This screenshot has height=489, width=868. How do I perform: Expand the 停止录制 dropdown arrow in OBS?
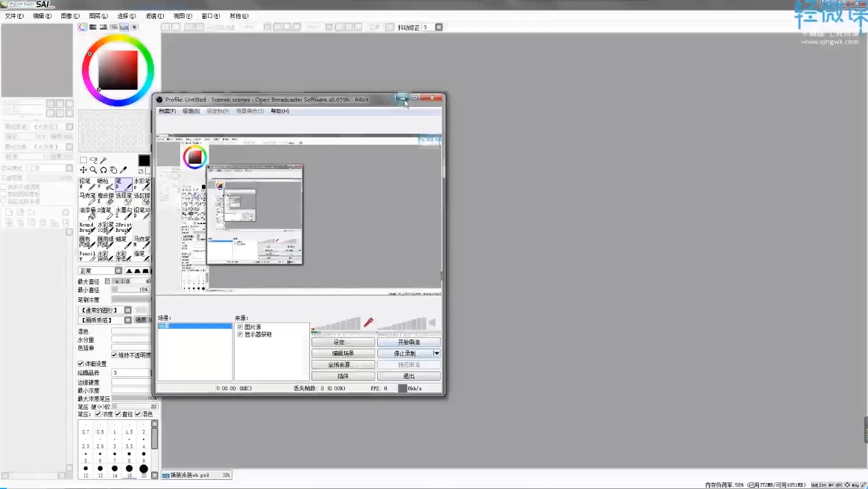point(437,354)
